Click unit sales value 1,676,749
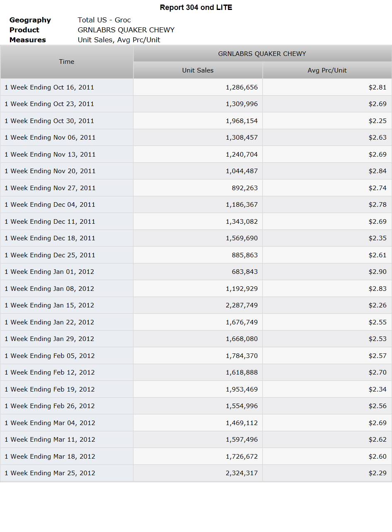 (x=242, y=322)
